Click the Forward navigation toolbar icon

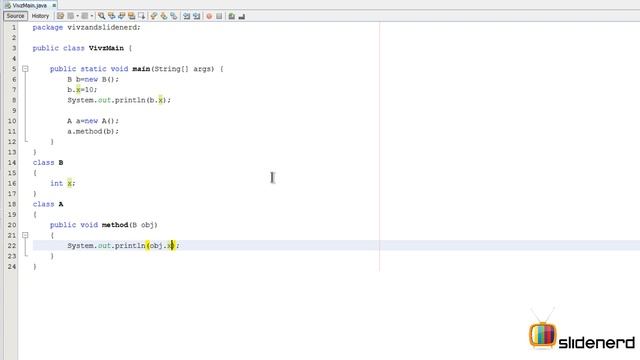click(x=84, y=16)
